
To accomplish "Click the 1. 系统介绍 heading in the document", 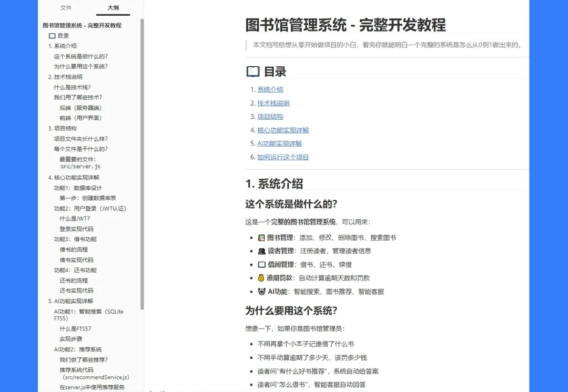I will pyautogui.click(x=274, y=183).
